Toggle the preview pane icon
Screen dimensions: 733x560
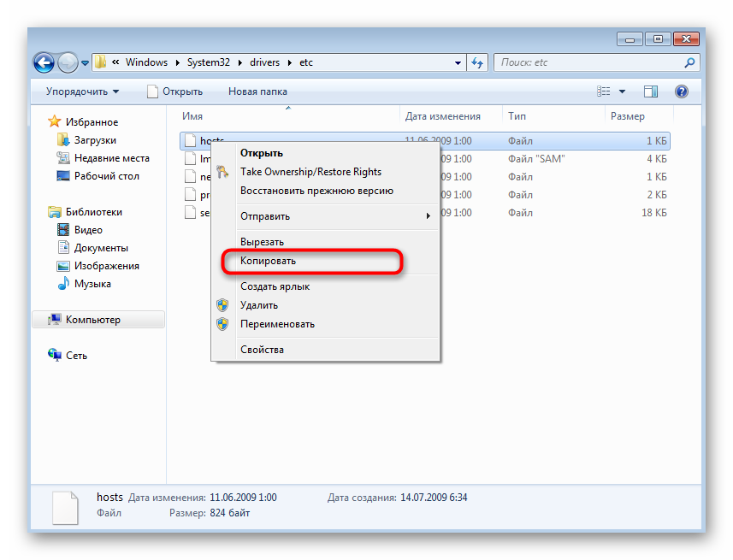click(651, 91)
